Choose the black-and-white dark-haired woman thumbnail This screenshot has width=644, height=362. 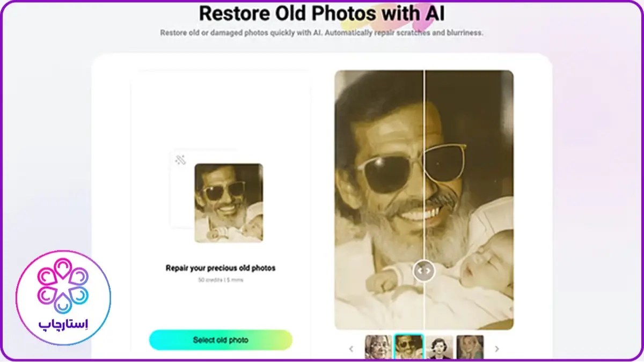point(440,347)
